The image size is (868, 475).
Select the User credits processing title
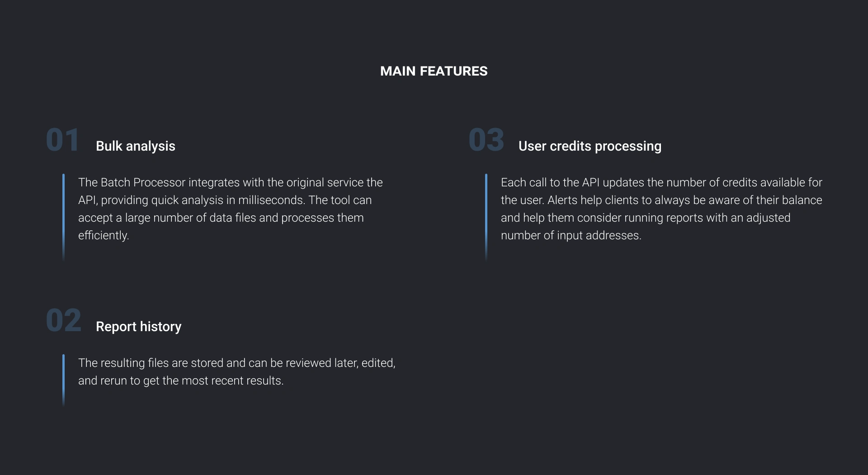tap(590, 146)
